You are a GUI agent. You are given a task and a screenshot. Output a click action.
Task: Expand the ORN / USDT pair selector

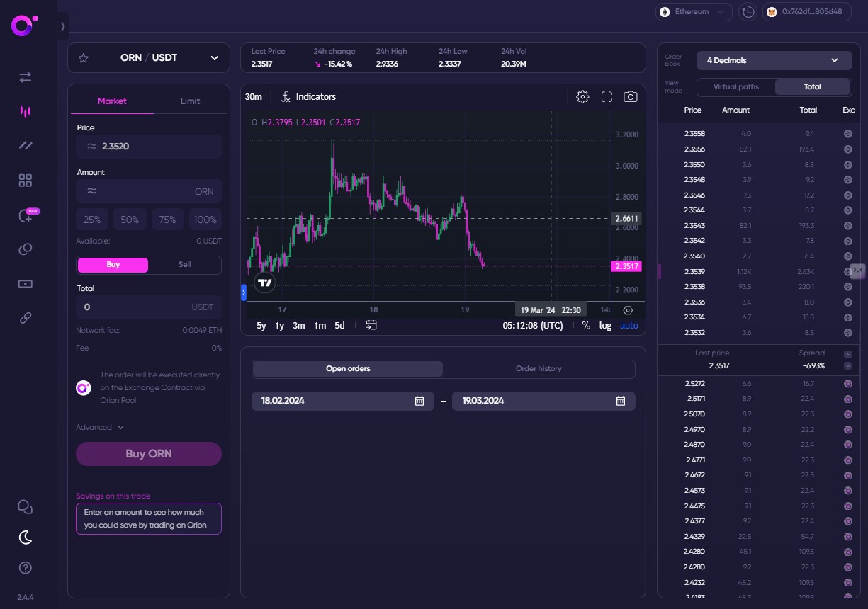pyautogui.click(x=214, y=58)
